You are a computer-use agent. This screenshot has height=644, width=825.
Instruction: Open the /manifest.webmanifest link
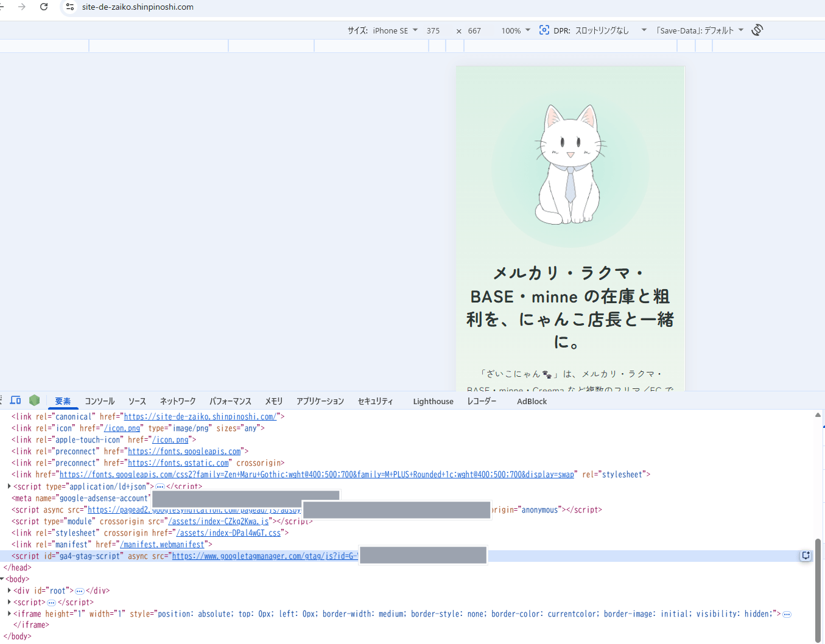click(x=162, y=544)
